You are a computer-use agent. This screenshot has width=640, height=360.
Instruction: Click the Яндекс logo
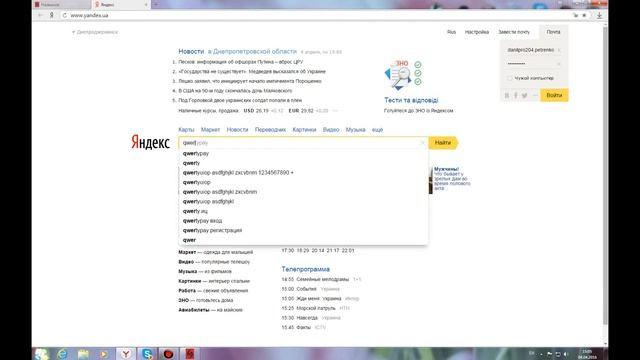coord(150,142)
